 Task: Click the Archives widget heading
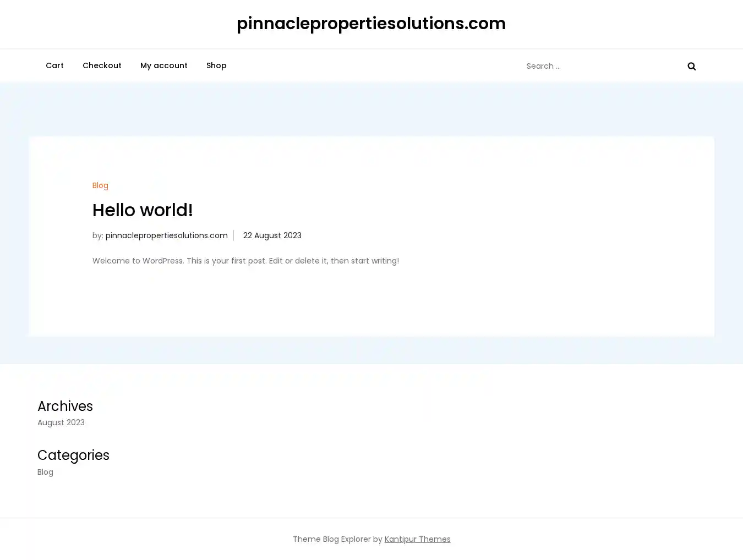(x=65, y=406)
